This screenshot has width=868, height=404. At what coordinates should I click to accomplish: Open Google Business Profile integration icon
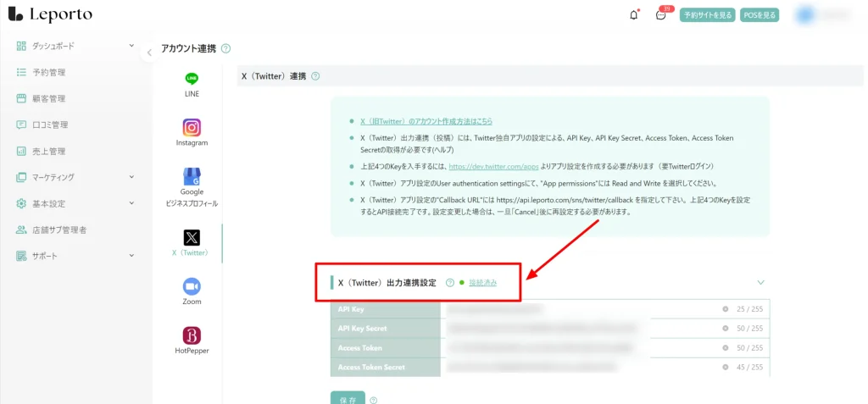pos(192,177)
